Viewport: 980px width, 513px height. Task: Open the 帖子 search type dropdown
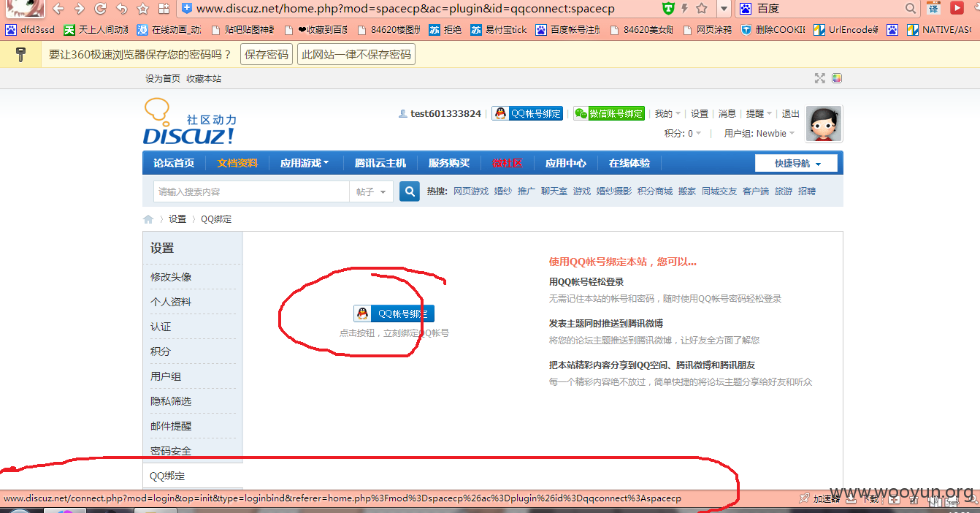tap(371, 191)
